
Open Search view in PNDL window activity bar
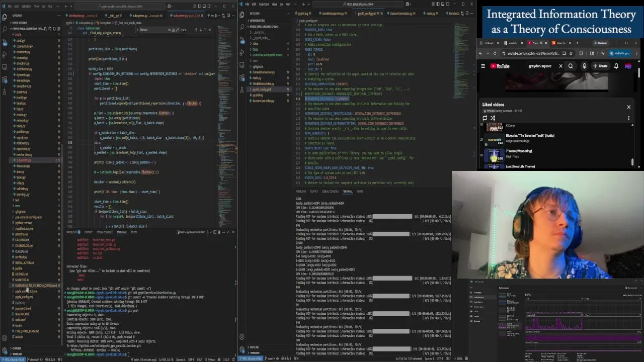coord(242,27)
